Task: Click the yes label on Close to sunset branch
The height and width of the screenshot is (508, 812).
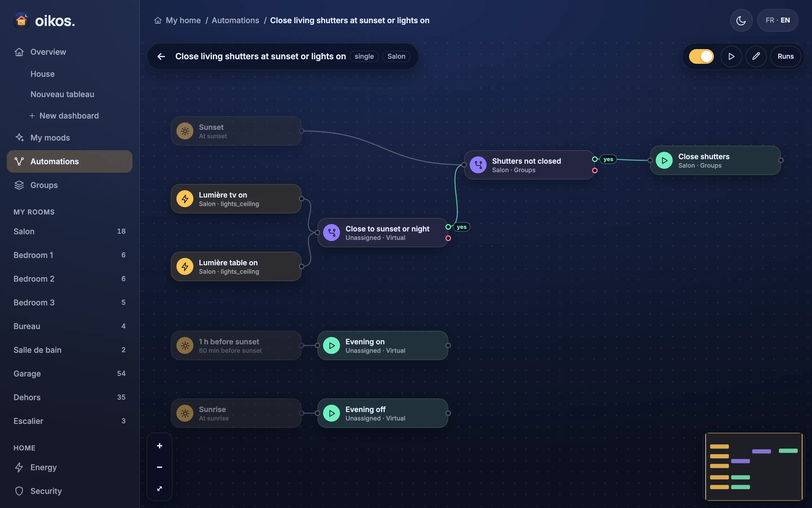Action: click(461, 227)
